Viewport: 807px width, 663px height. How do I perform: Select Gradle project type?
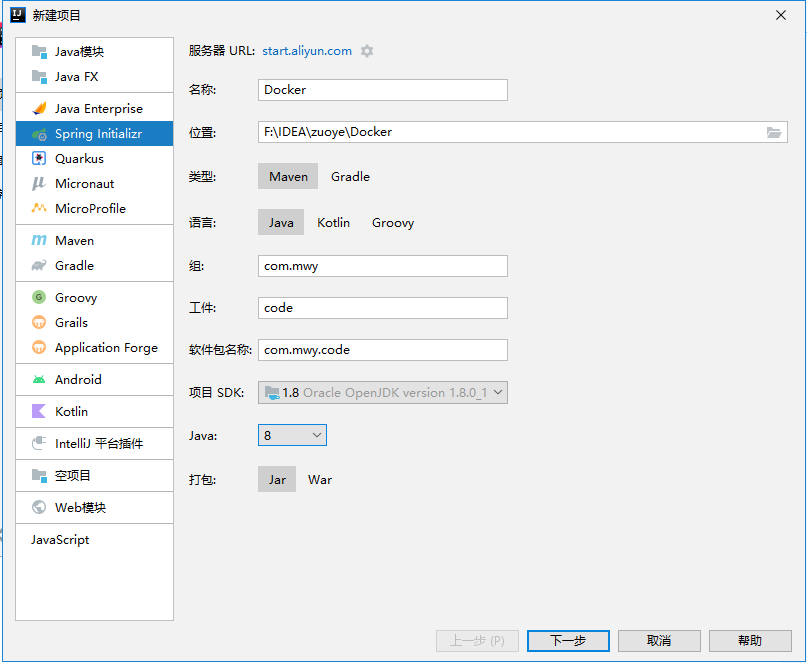pos(350,177)
